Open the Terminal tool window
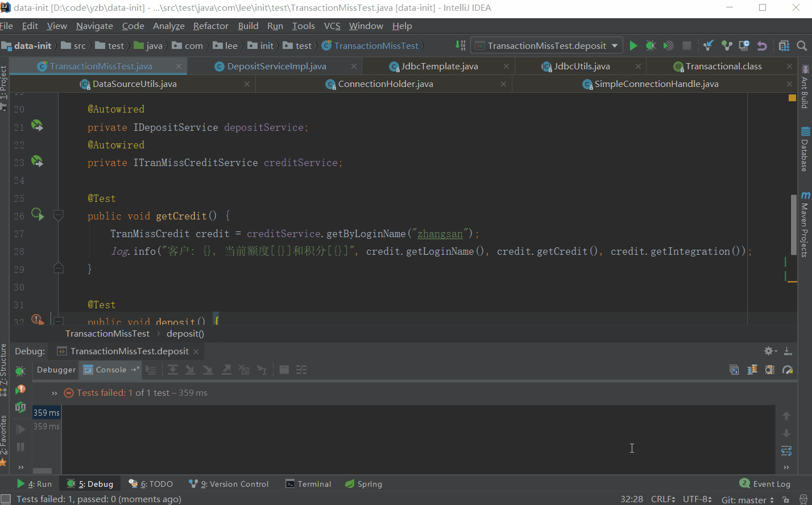This screenshot has width=812, height=505. [308, 484]
